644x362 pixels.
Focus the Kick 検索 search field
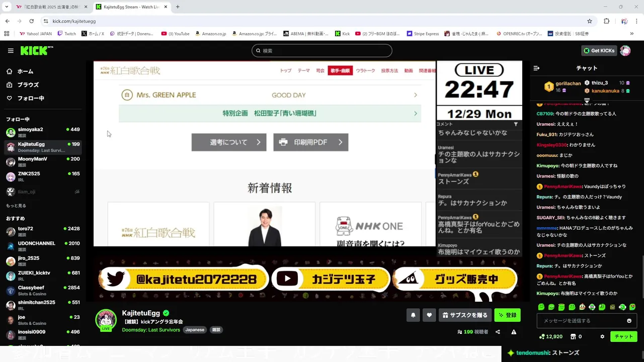[x=322, y=51]
